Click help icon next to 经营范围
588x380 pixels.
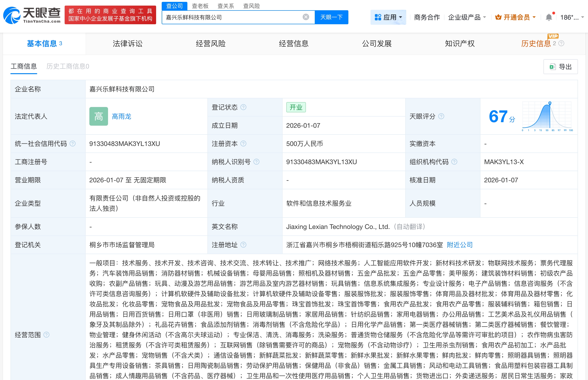point(46,335)
